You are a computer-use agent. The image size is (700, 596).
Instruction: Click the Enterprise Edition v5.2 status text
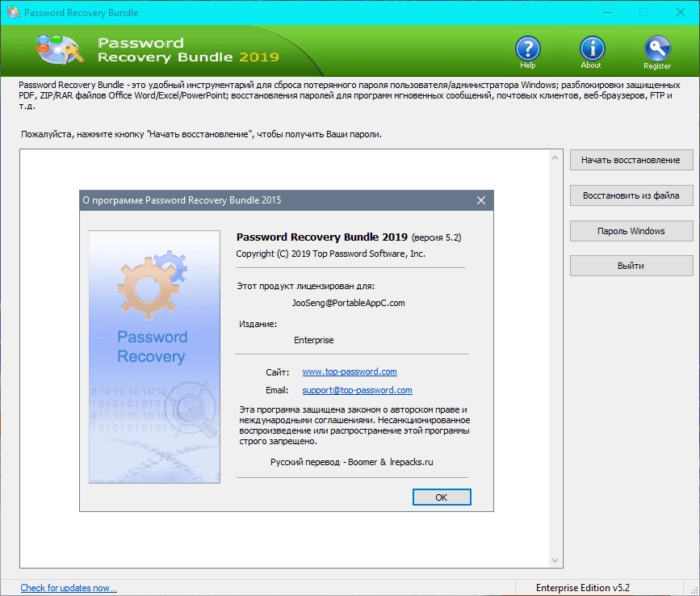coord(583,588)
